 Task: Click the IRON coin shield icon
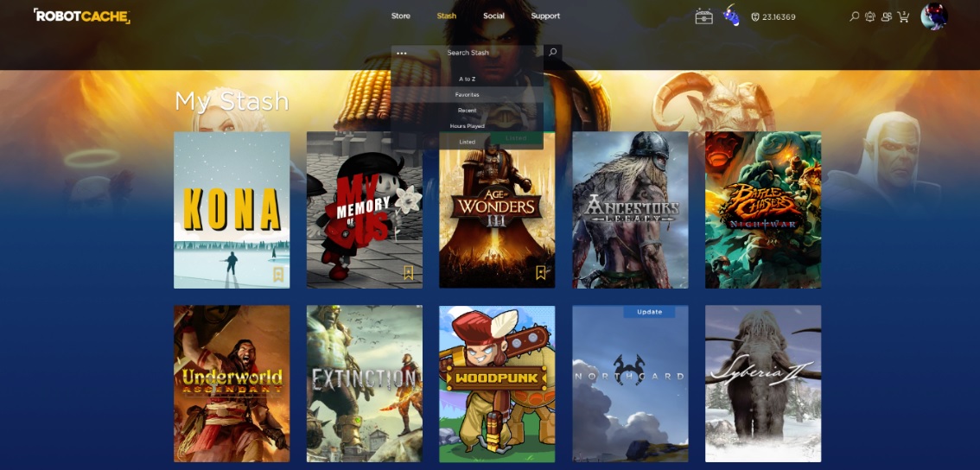coord(755,17)
